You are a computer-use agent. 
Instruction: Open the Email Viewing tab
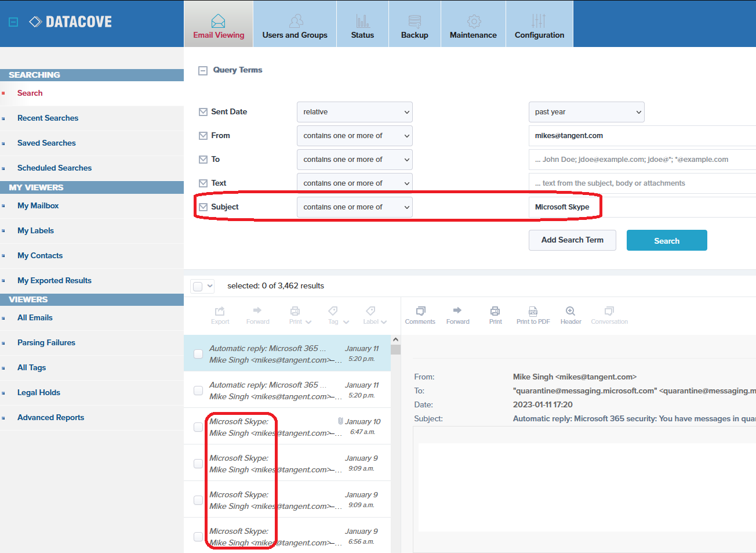[x=219, y=24]
